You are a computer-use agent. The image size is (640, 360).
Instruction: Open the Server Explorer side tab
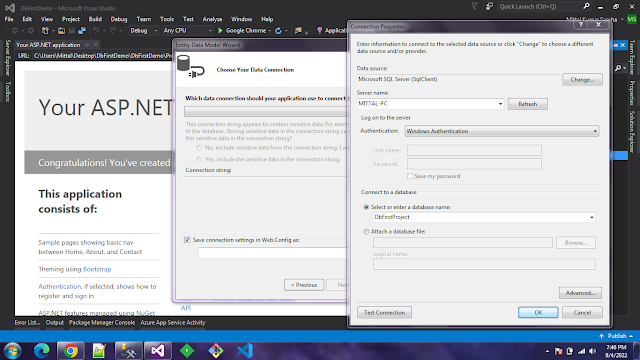point(8,58)
